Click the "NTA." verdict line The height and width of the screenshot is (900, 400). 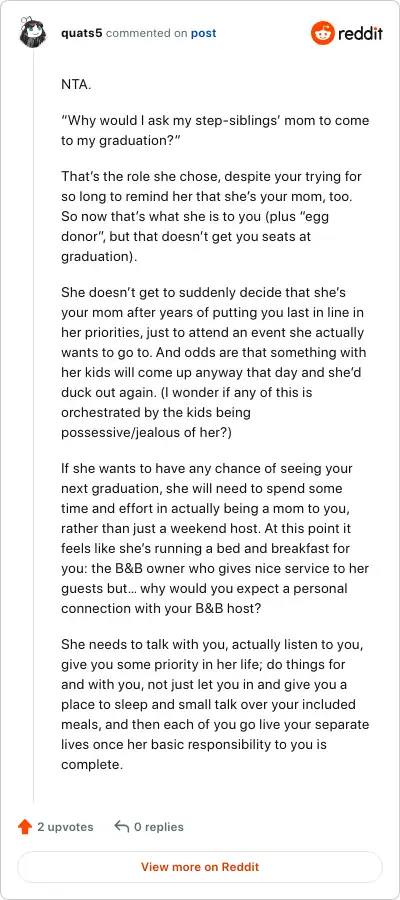[x=76, y=85]
